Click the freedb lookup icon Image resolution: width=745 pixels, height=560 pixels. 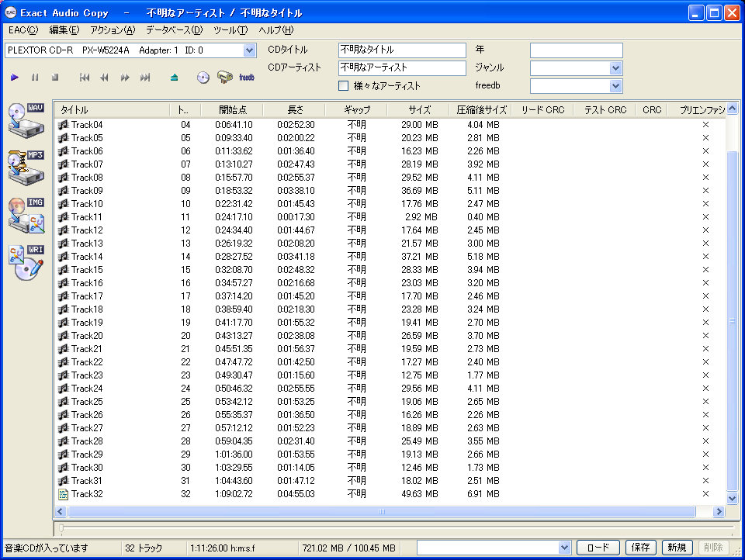pyautogui.click(x=247, y=78)
